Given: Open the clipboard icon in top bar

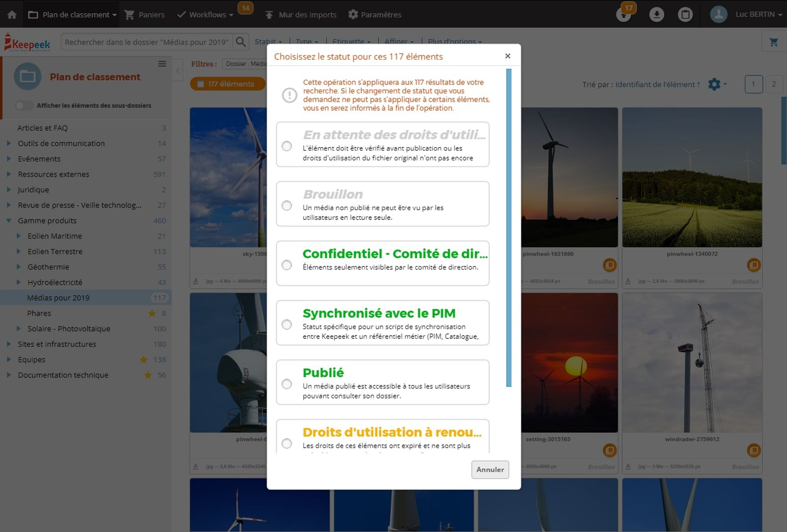Looking at the screenshot, I should [x=685, y=15].
